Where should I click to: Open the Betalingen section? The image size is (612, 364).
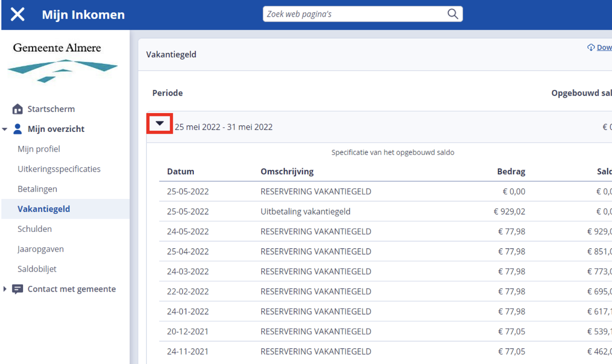coord(37,189)
